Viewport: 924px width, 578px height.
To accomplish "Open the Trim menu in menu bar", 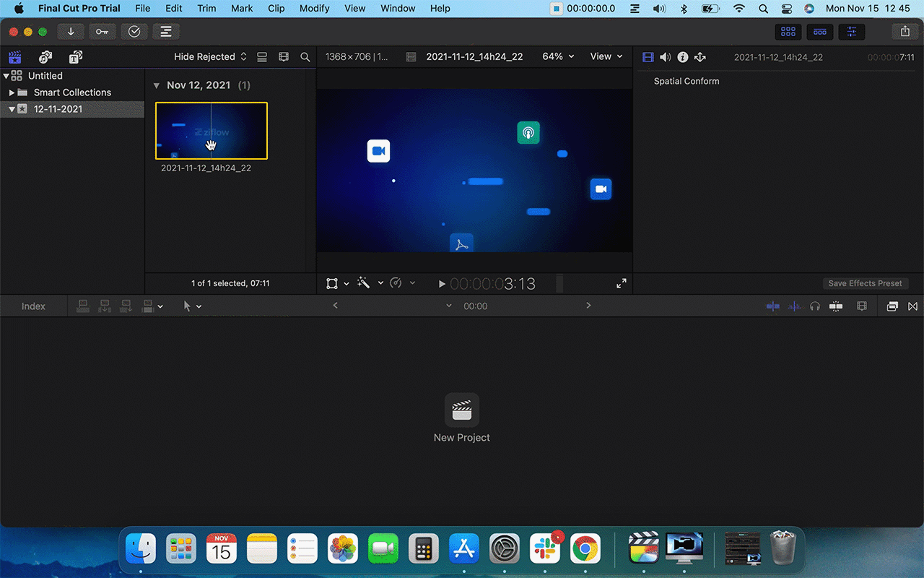I will 206,9.
